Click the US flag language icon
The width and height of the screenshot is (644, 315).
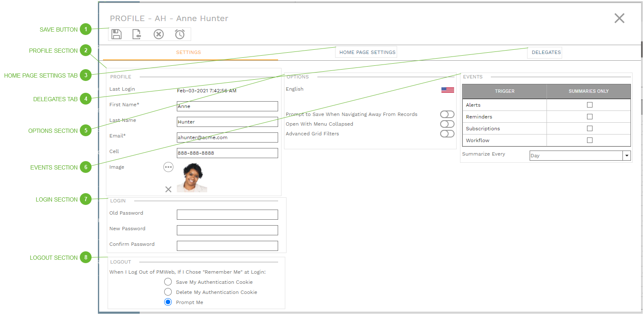click(x=448, y=89)
